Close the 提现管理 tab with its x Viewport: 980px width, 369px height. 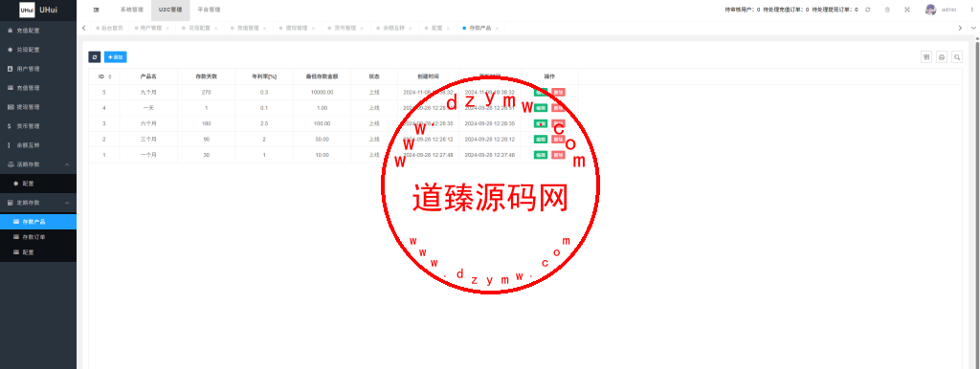point(313,29)
